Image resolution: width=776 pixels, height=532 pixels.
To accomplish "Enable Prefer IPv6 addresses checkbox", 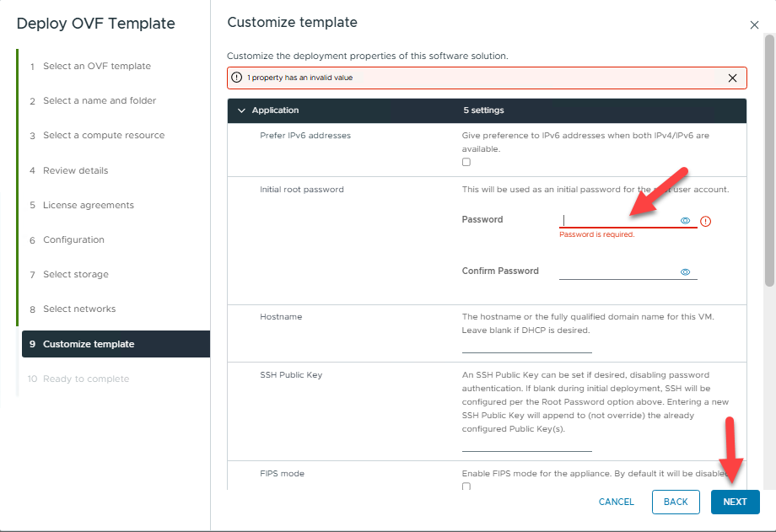I will [x=466, y=162].
